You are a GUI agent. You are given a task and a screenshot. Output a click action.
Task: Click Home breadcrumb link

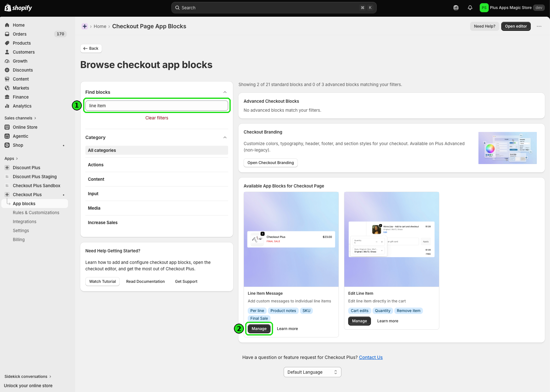pos(100,26)
